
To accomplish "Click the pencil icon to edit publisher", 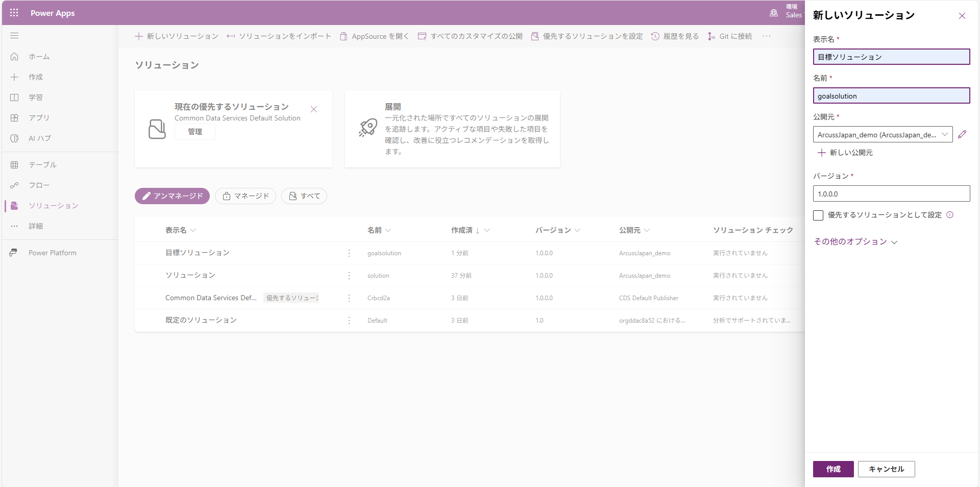I will [x=962, y=134].
